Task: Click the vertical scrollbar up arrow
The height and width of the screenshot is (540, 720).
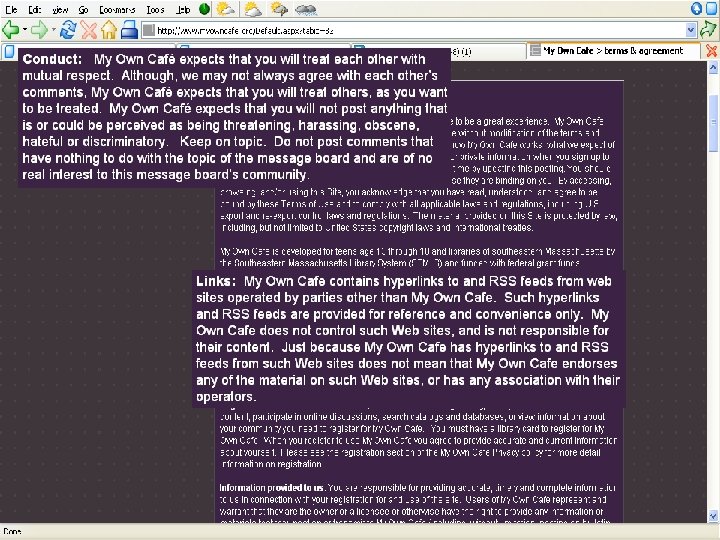Action: (713, 68)
